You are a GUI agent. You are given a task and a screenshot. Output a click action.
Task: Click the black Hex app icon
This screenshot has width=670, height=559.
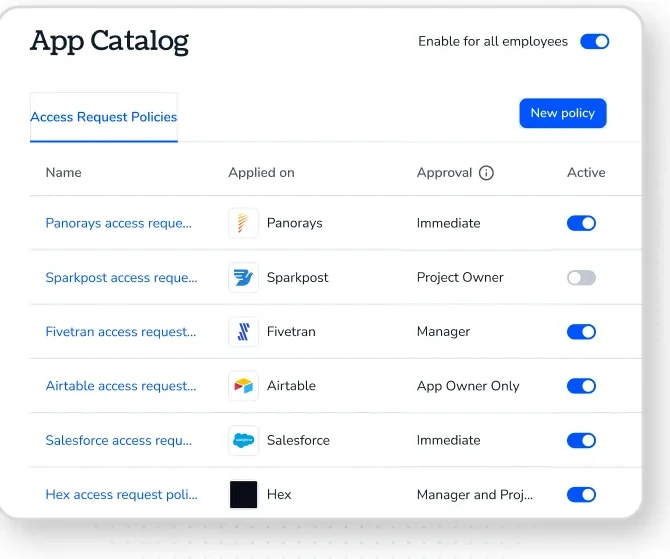coord(243,494)
